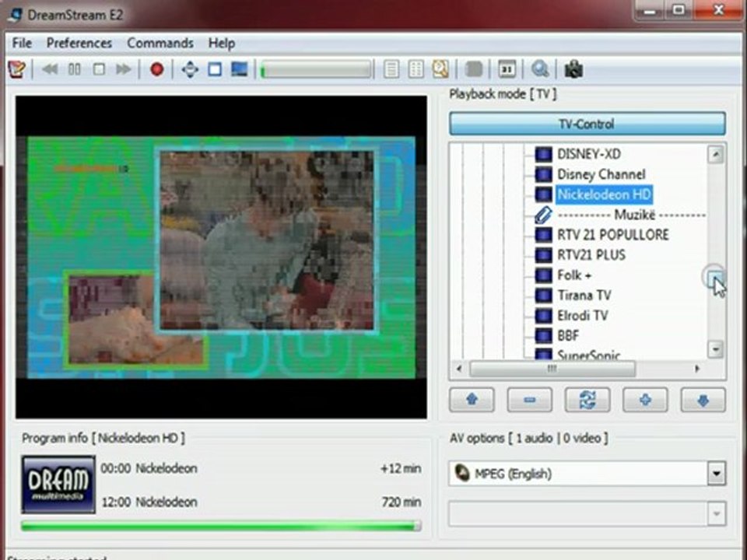This screenshot has width=747, height=560.
Task: Open the Preferences menu
Action: pyautogui.click(x=79, y=43)
